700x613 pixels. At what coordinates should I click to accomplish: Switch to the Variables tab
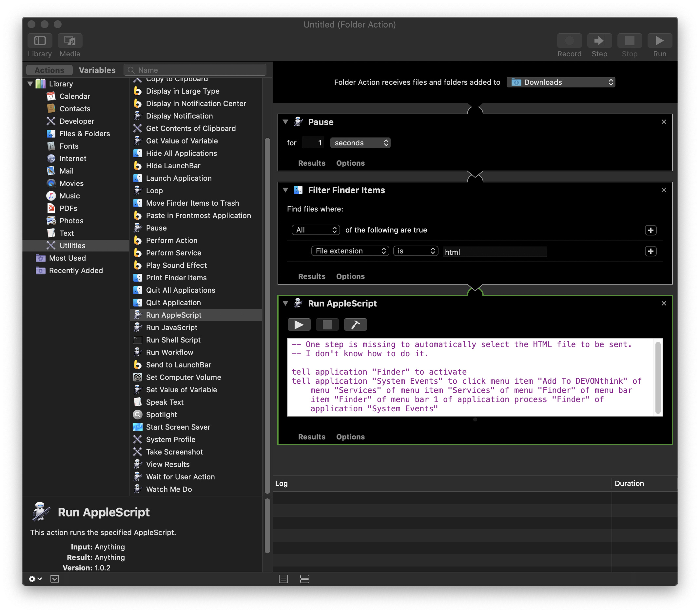coord(97,70)
